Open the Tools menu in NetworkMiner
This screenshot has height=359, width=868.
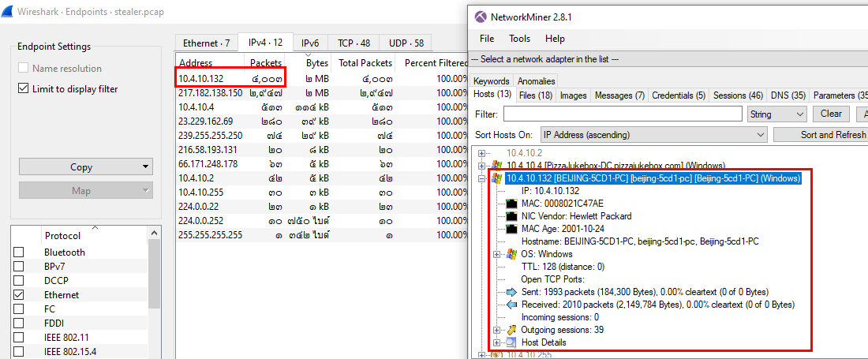point(519,39)
